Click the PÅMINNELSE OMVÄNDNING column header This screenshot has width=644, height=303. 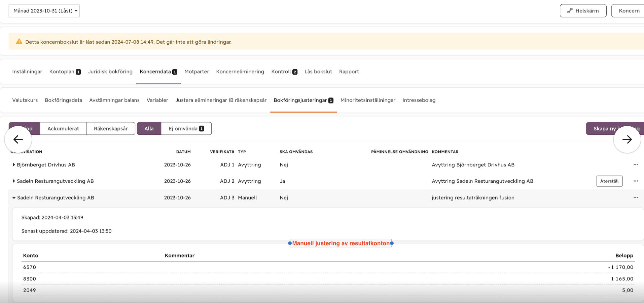(400, 152)
